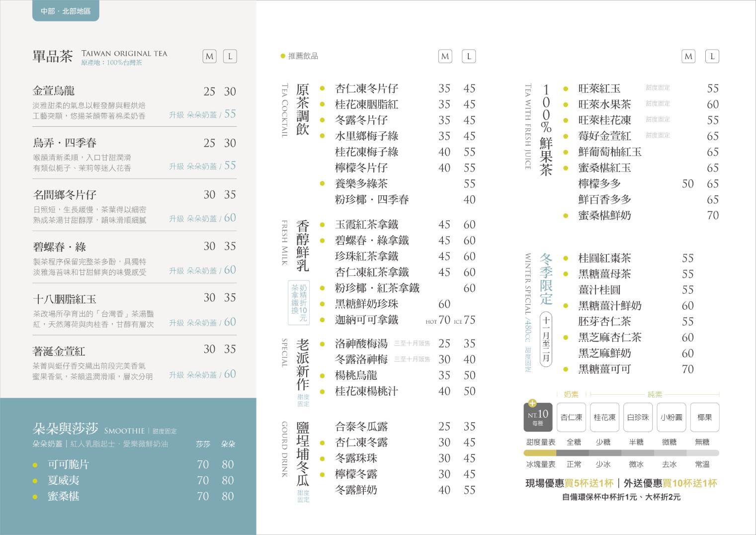The width and height of the screenshot is (756, 535).
Task: Select 杏仁凍冬片仔 drink
Action: 366,89
